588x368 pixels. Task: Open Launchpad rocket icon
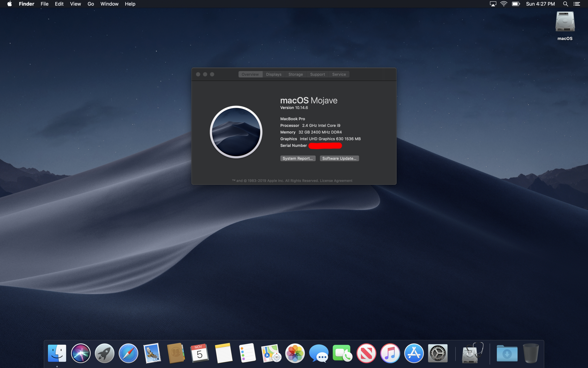point(104,353)
